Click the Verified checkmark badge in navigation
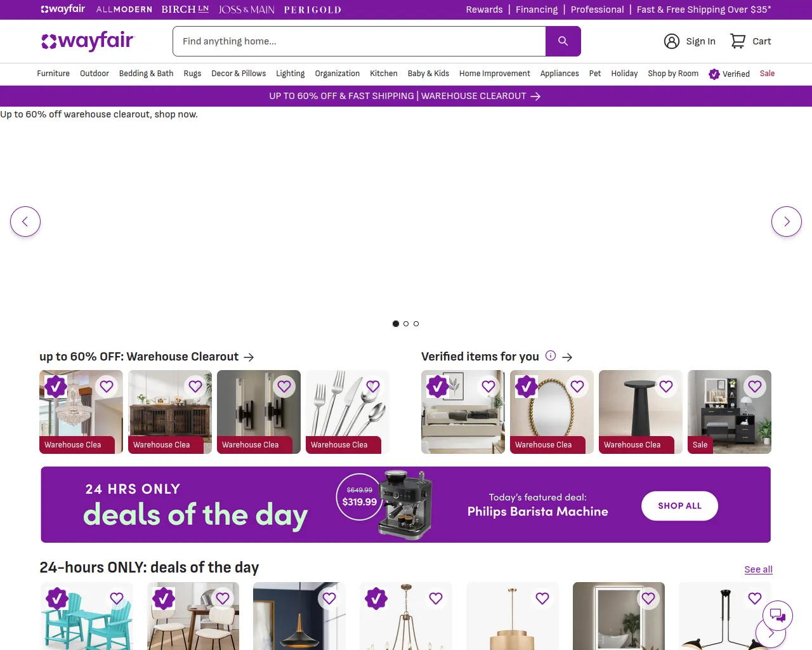 click(x=714, y=74)
